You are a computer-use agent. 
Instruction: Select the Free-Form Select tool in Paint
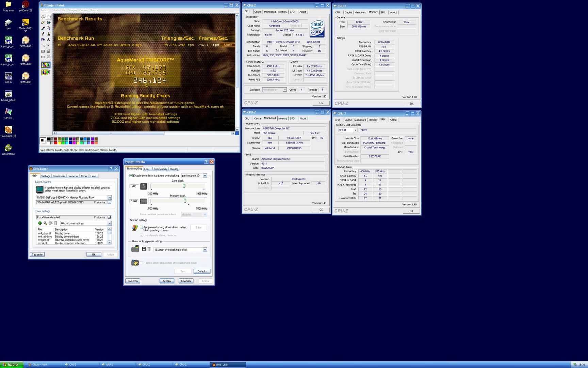tap(43, 17)
